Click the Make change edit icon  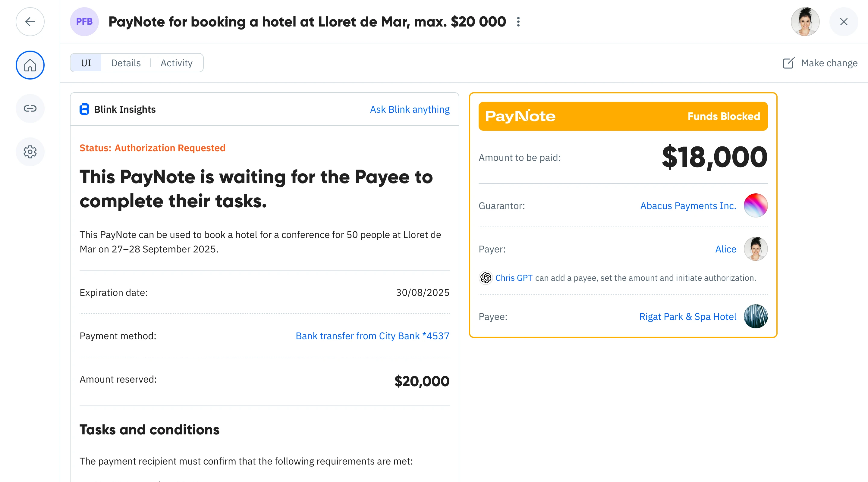788,63
